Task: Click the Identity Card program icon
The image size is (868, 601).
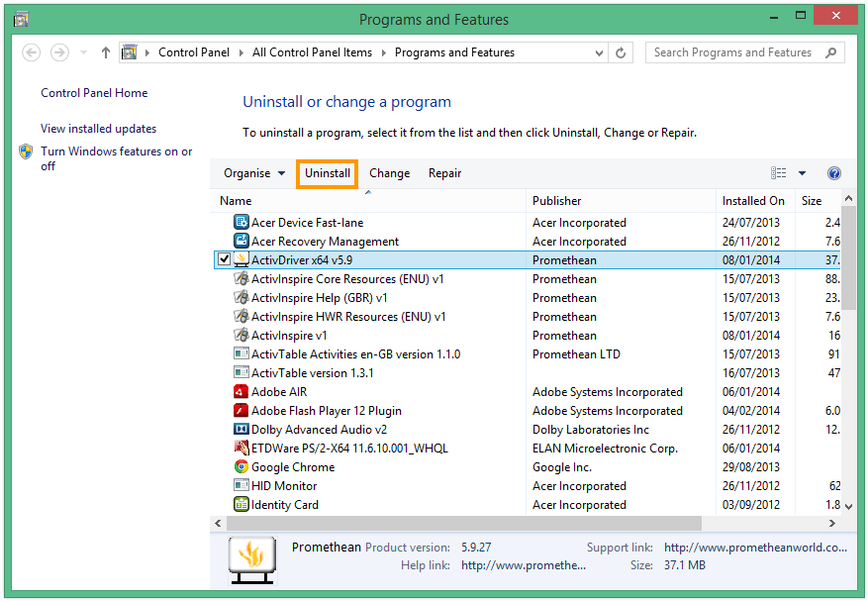Action: tap(241, 505)
